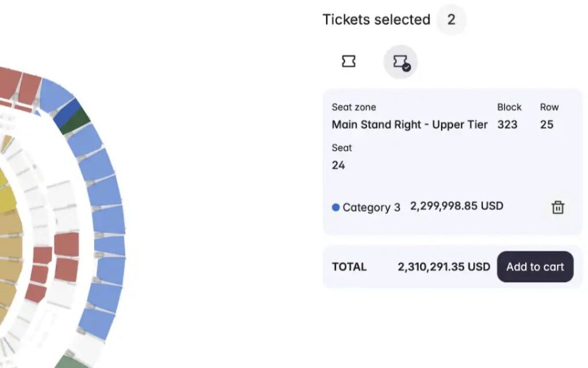This screenshot has width=588, height=368.
Task: Click the block number 323
Action: [508, 125]
